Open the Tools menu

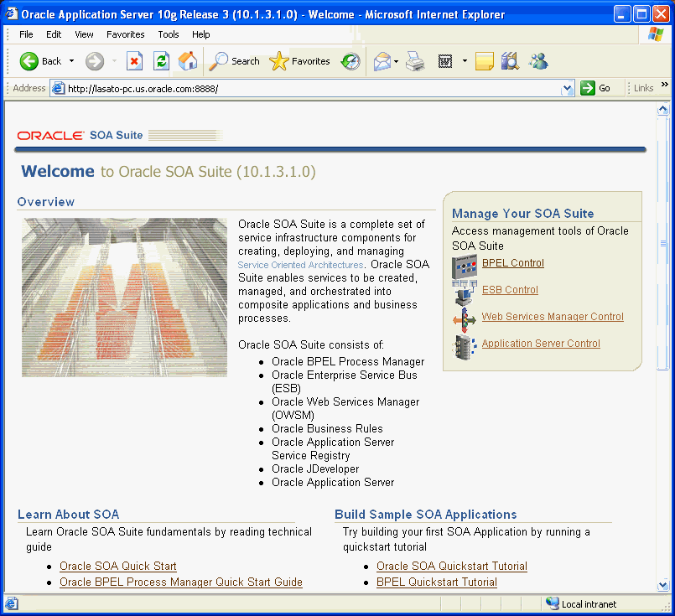(x=169, y=34)
